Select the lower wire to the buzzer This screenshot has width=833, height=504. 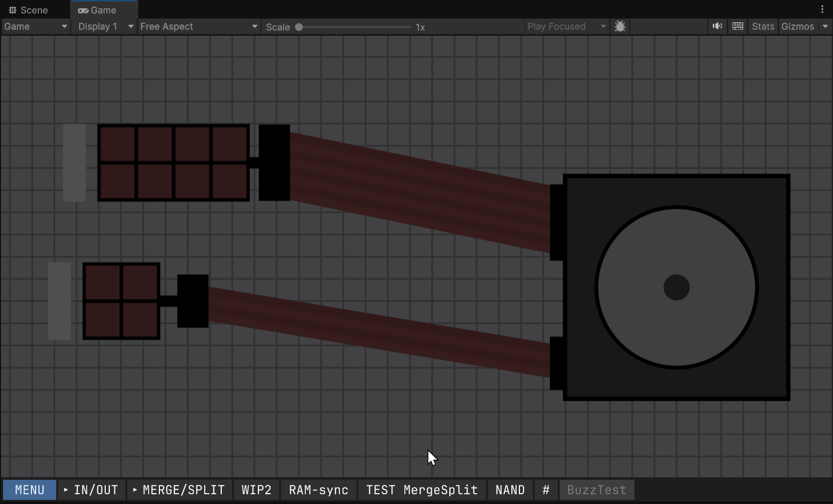click(x=379, y=332)
